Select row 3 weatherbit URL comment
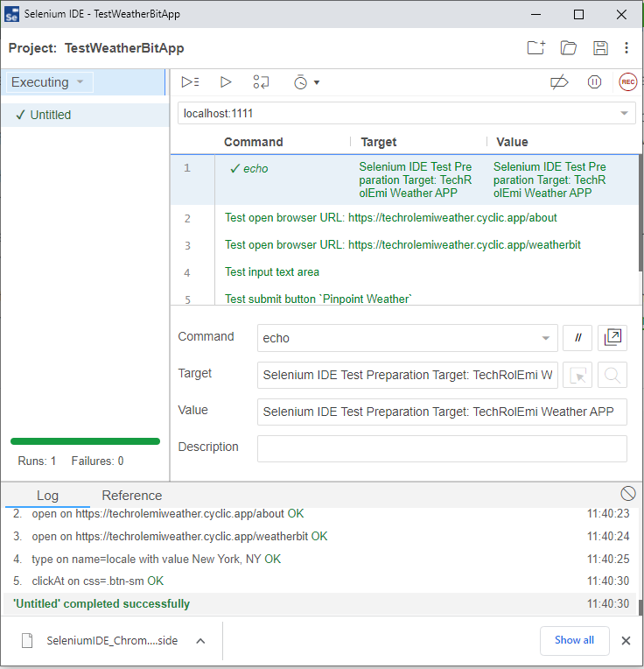The image size is (644, 669). [404, 245]
